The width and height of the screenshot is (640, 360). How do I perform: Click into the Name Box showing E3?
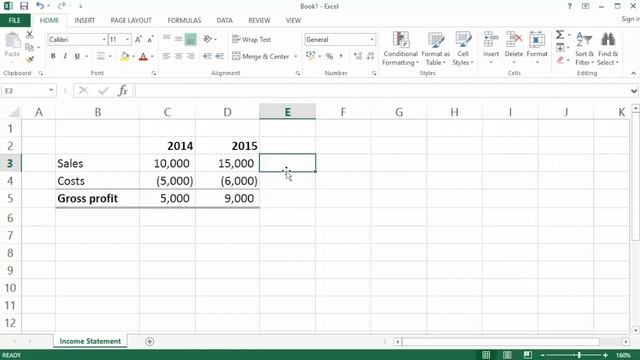coord(24,91)
